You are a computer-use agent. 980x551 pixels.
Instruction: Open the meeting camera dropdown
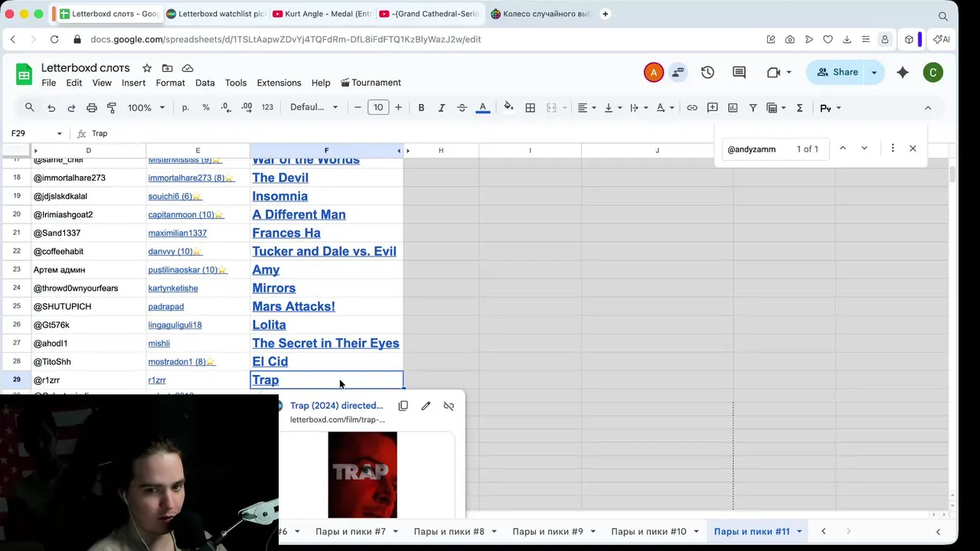point(779,72)
